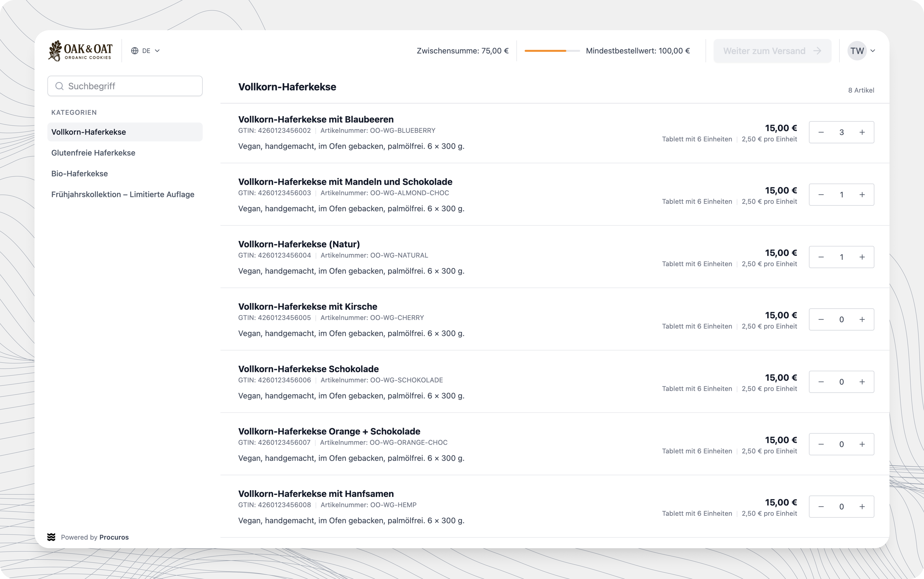This screenshot has width=924, height=579.
Task: Increase Schokolade cookies quantity
Action: point(862,382)
